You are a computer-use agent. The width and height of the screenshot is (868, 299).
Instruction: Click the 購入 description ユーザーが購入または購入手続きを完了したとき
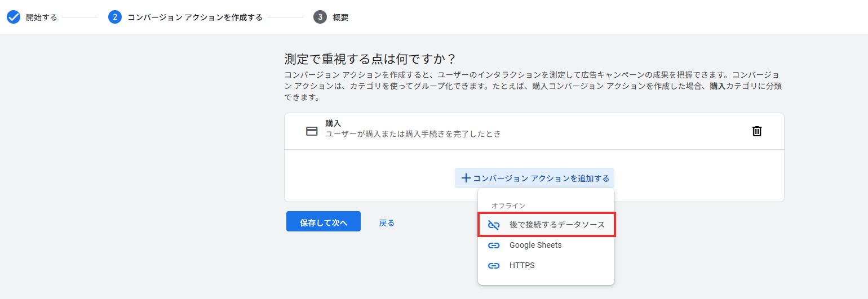pos(413,134)
